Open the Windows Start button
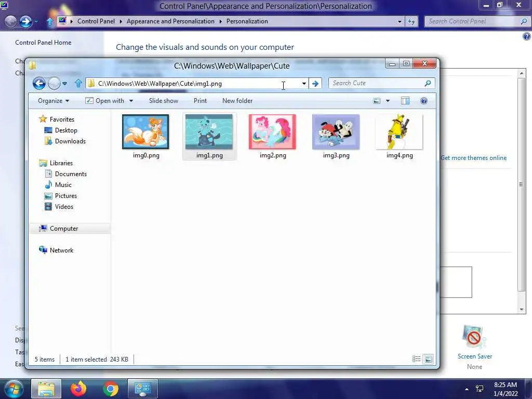Screen dimensions: 532x399 coord(14,389)
